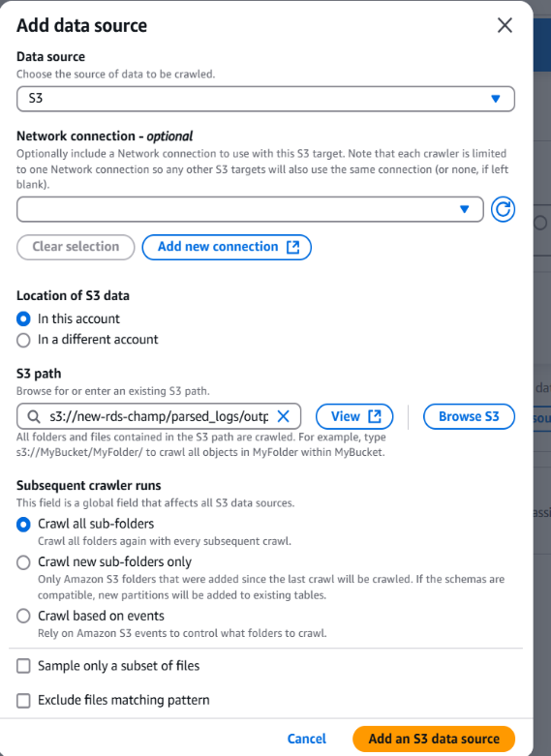Screen dimensions: 551x756
Task: Enable Sample only a subset of files
Action: pyautogui.click(x=23, y=666)
